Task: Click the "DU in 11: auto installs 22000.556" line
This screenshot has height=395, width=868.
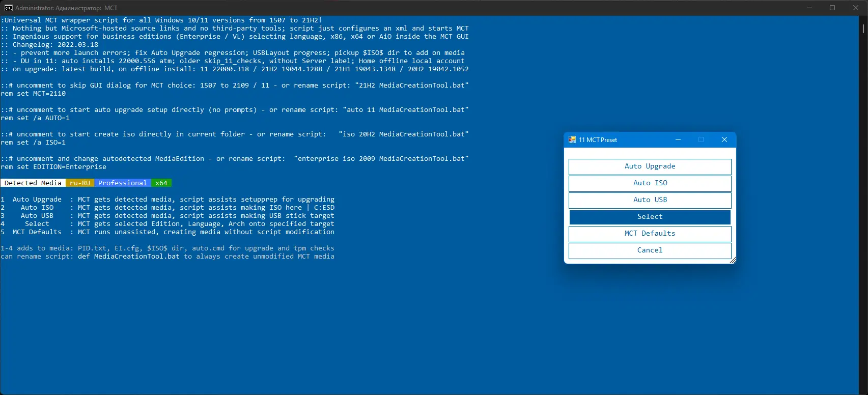Action: 233,61
